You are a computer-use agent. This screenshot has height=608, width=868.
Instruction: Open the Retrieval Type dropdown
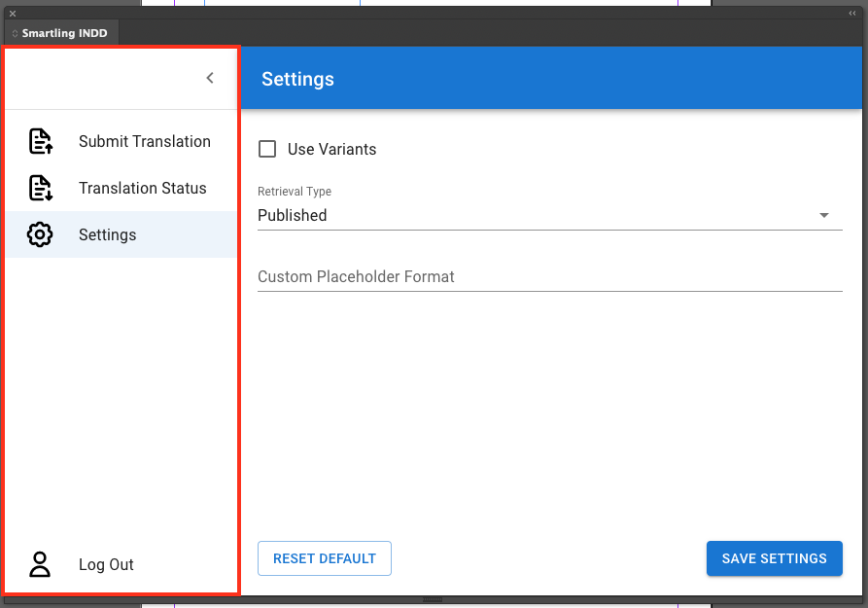pyautogui.click(x=550, y=215)
